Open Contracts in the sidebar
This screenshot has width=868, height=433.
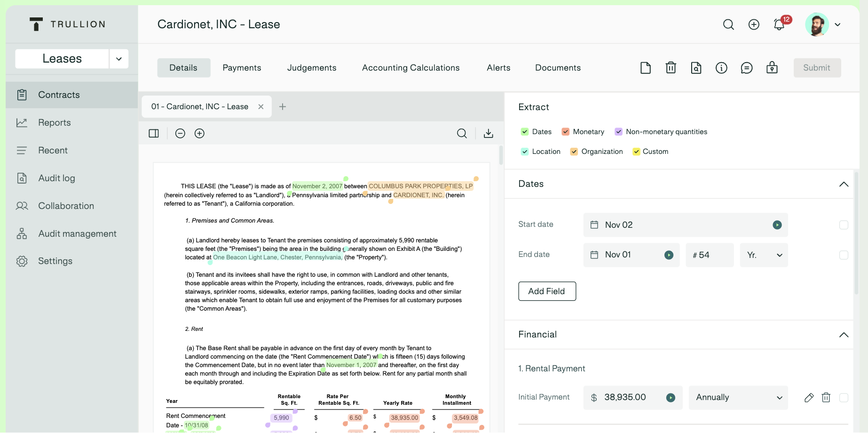(x=71, y=95)
